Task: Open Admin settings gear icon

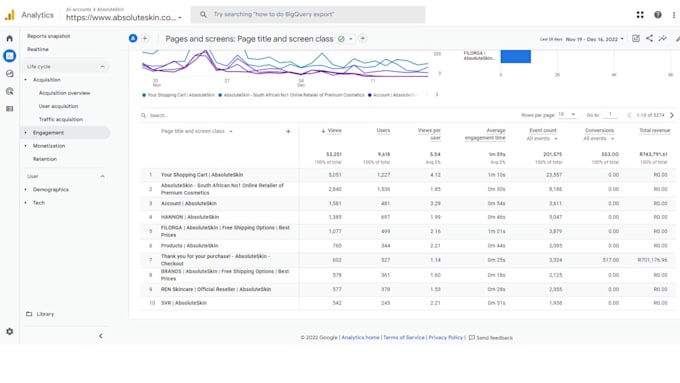Action: pyautogui.click(x=10, y=331)
